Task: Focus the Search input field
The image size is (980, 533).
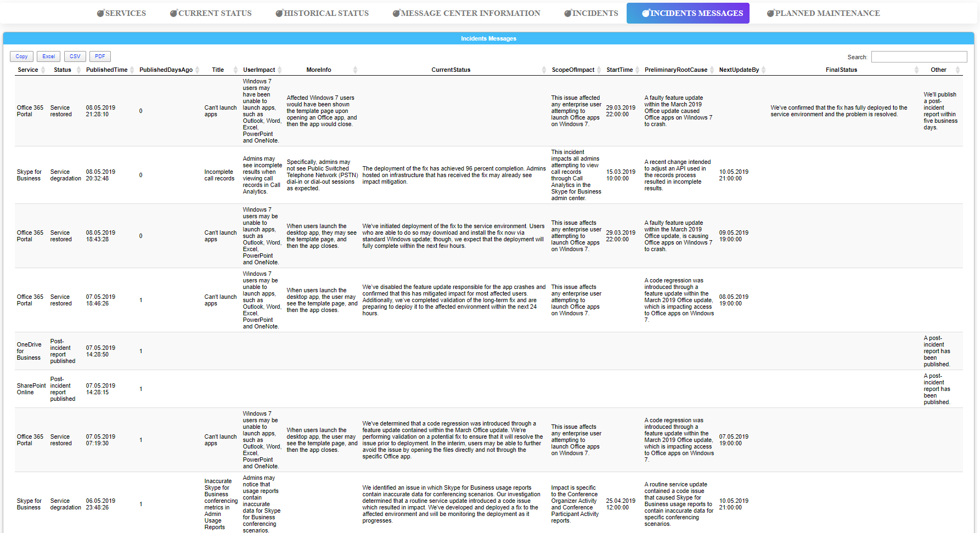Action: click(x=919, y=57)
